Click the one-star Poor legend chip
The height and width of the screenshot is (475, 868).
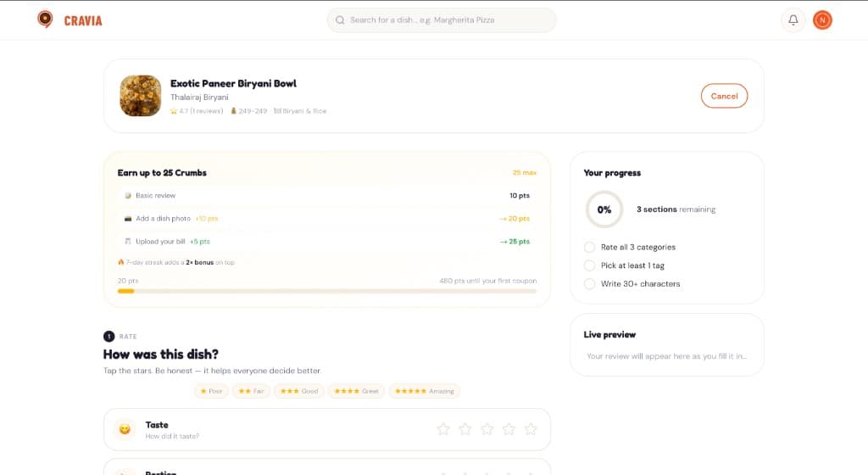coord(211,391)
